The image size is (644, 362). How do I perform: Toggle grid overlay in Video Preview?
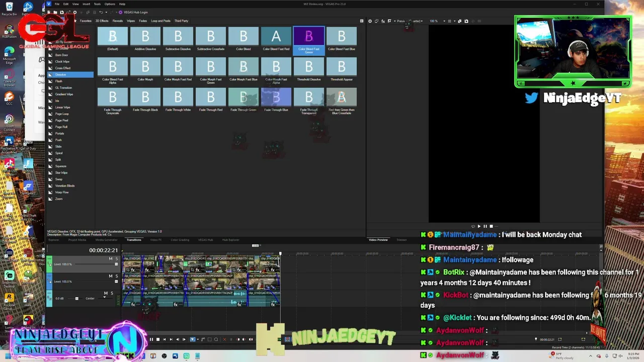coord(450,21)
